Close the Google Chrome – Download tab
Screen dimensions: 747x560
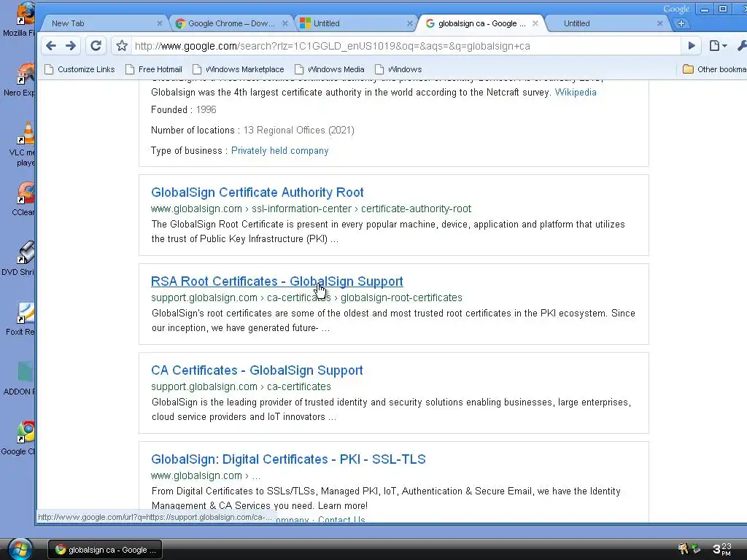[285, 23]
